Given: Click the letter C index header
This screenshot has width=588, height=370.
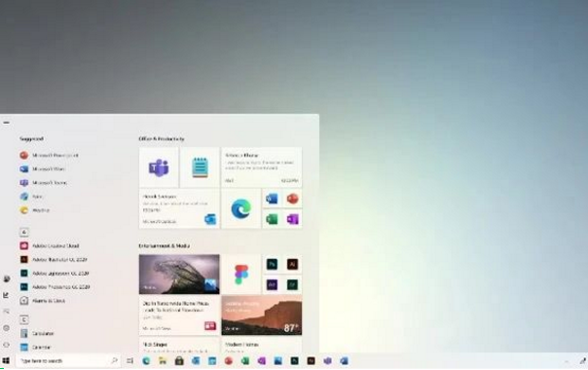Looking at the screenshot, I should (x=24, y=319).
